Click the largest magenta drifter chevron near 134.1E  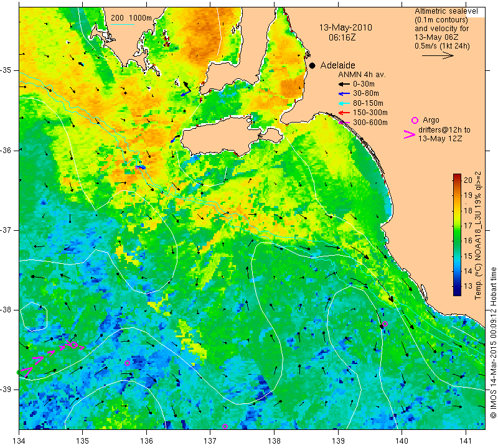27,371
